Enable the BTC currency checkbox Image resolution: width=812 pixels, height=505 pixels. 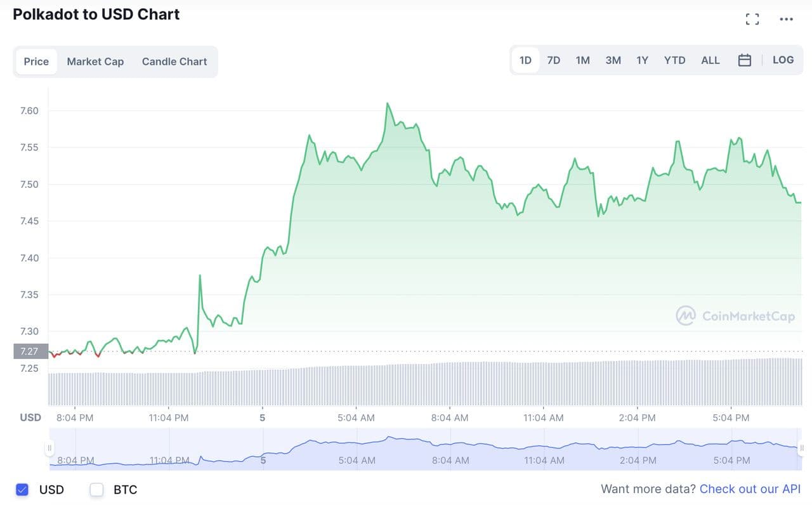click(96, 489)
